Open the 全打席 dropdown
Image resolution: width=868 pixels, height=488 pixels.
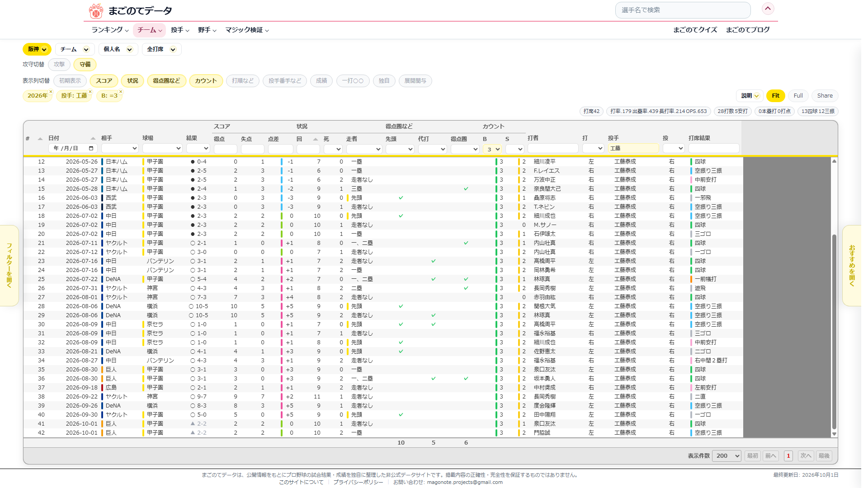pos(161,49)
